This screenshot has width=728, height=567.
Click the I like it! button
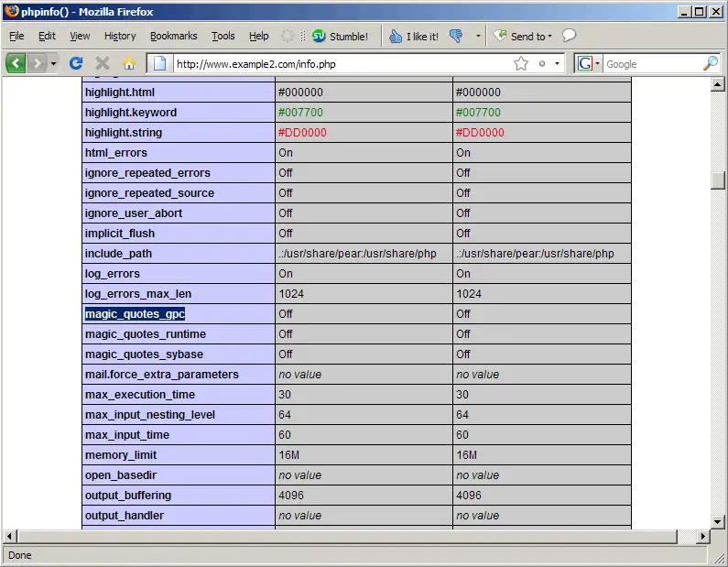pyautogui.click(x=413, y=37)
